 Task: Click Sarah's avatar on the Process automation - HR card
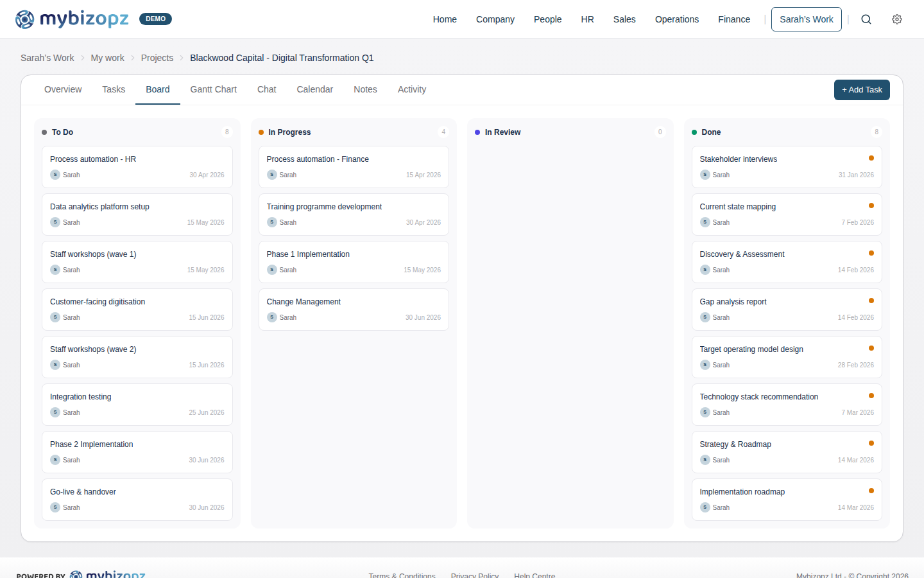(55, 175)
